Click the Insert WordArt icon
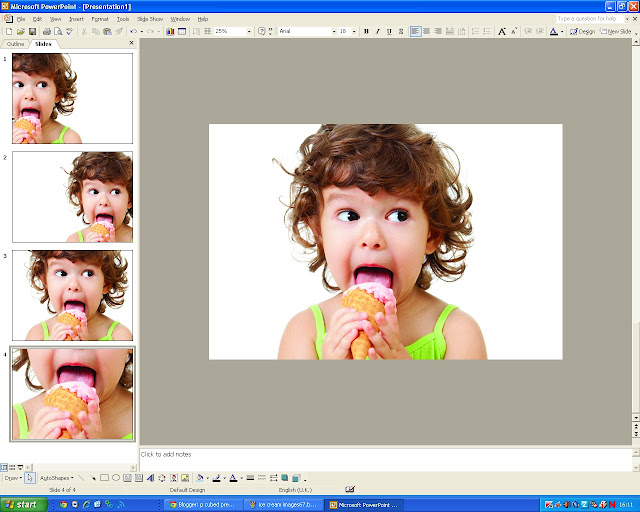The width and height of the screenshot is (640, 512). 149,478
